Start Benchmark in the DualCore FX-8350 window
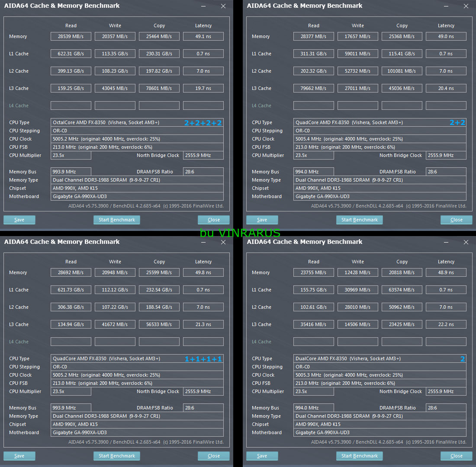This screenshot has width=476, height=467. [360, 456]
